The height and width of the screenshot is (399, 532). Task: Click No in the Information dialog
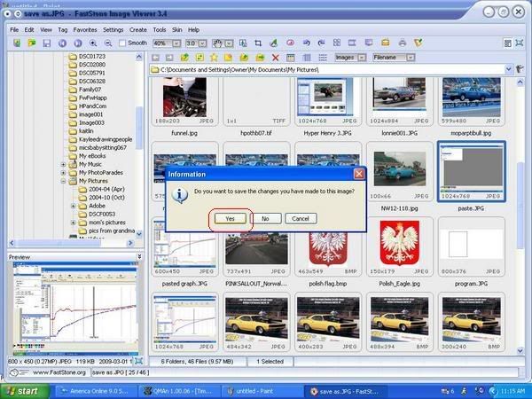266,219
